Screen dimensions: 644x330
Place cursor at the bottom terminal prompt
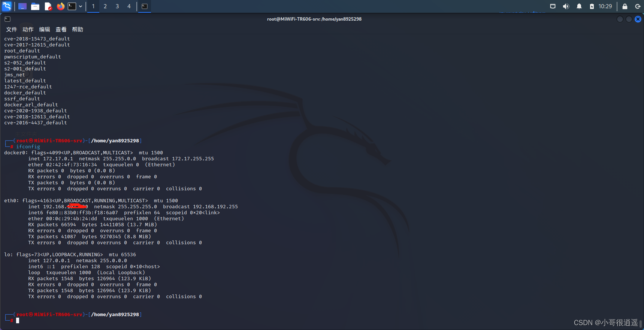pos(18,321)
